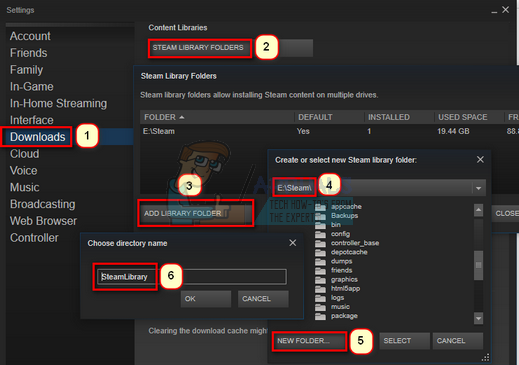519x365 pixels.
Task: Select the controller_base folder
Action: (x=355, y=243)
